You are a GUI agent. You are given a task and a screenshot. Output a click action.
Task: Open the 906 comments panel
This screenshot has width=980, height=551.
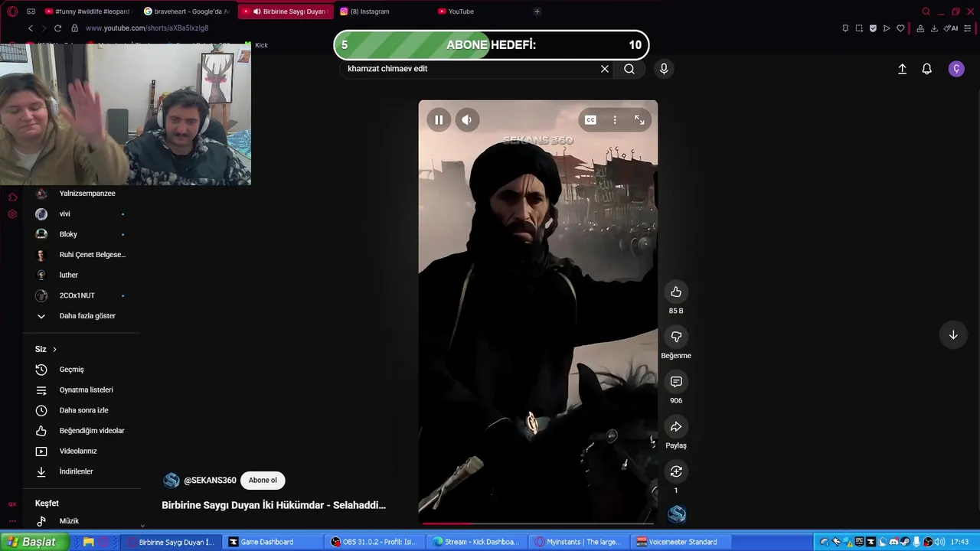pos(676,382)
